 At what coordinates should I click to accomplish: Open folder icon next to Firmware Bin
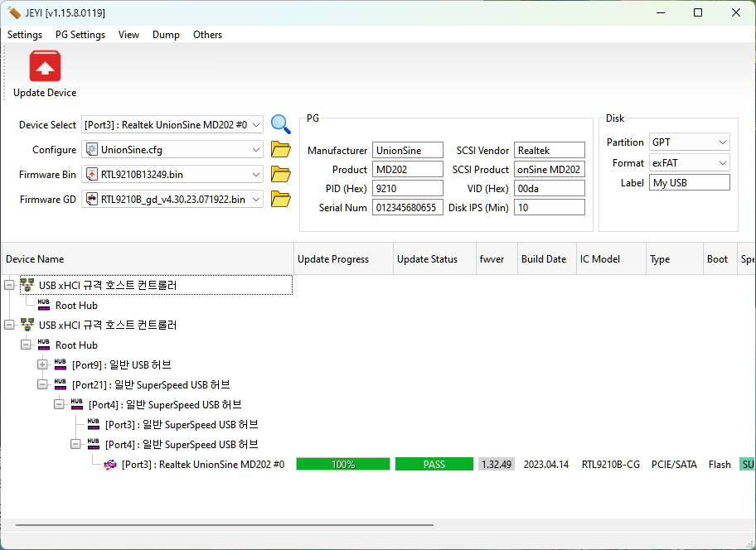tap(281, 174)
